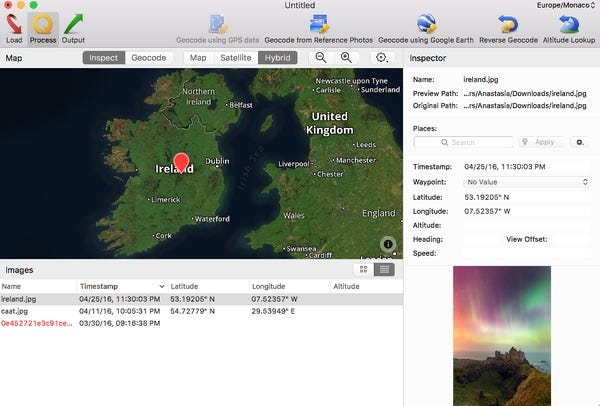Click the aurora photo preview thumbnail
The width and height of the screenshot is (600, 406).
click(x=502, y=336)
